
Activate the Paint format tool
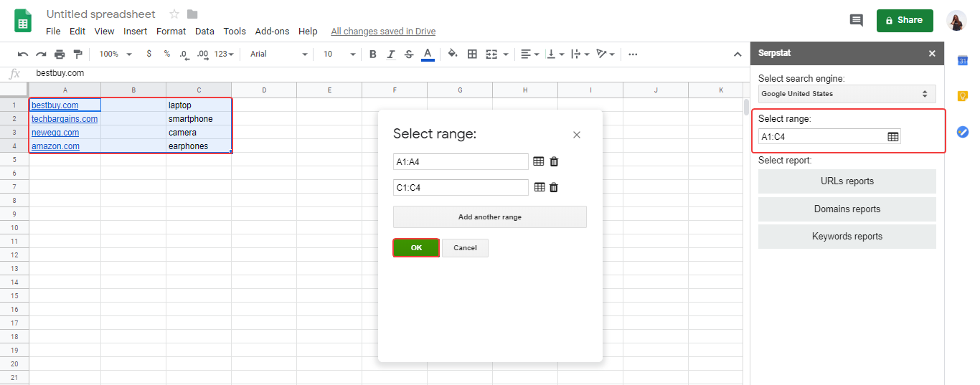(x=77, y=54)
